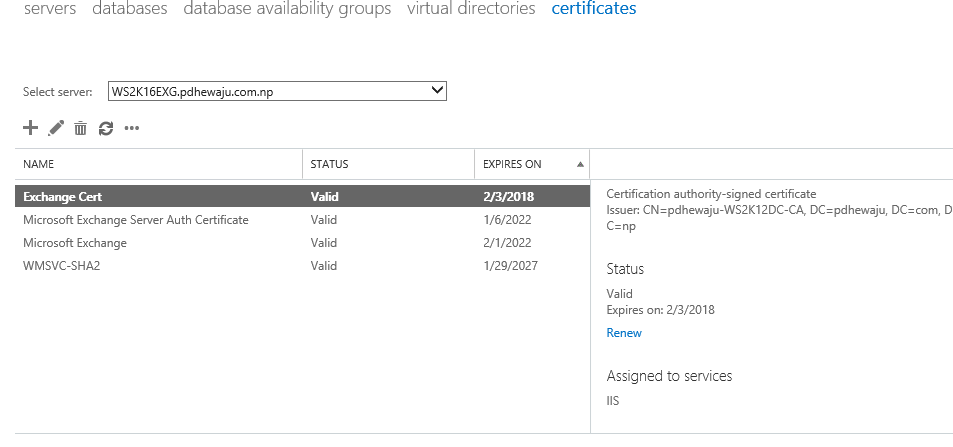This screenshot has height=447, width=953.
Task: Sort by the STATUS column header
Action: [x=329, y=164]
